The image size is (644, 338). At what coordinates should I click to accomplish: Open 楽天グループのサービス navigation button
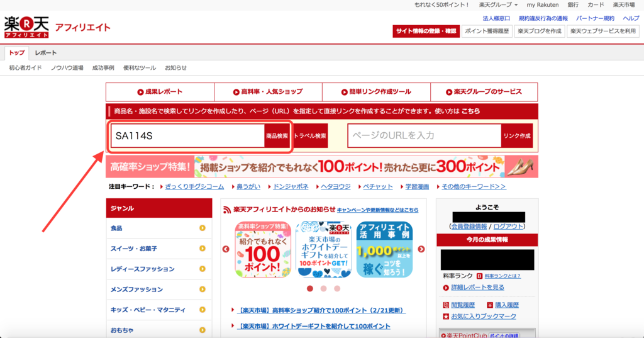tap(484, 92)
